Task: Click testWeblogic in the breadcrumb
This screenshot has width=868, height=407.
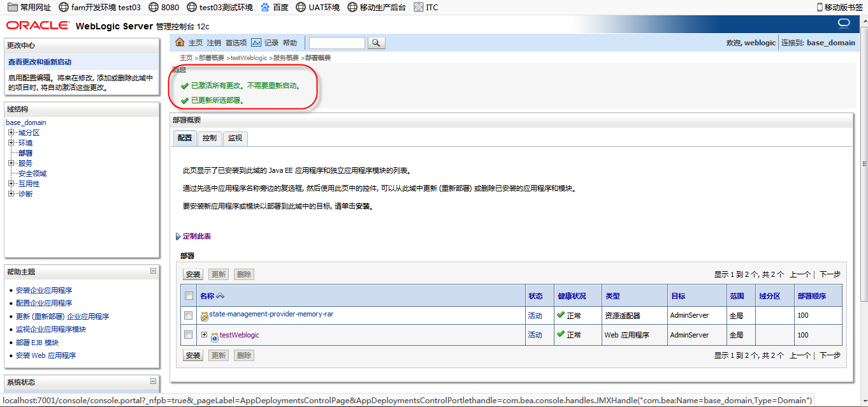Action: pos(249,57)
